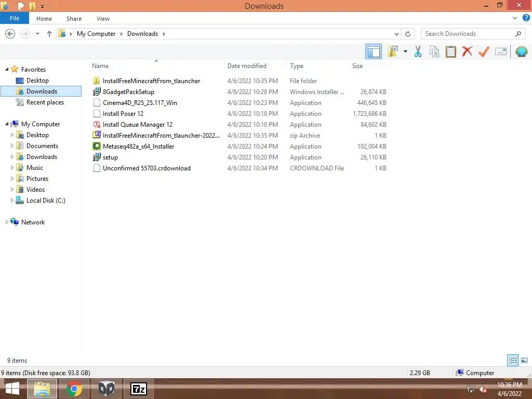Click the search magnifier icon
Image resolution: width=532 pixels, height=399 pixels.
click(518, 34)
